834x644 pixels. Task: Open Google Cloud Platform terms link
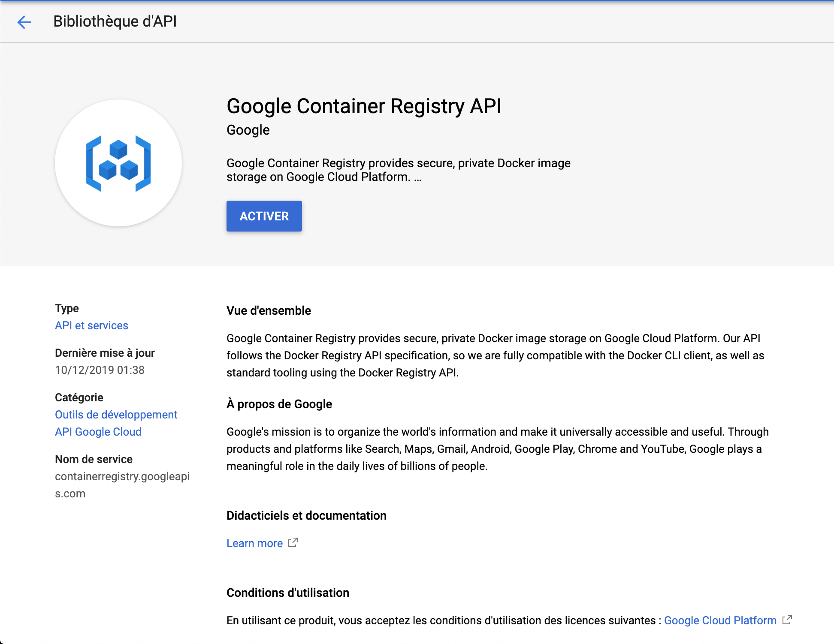(720, 620)
